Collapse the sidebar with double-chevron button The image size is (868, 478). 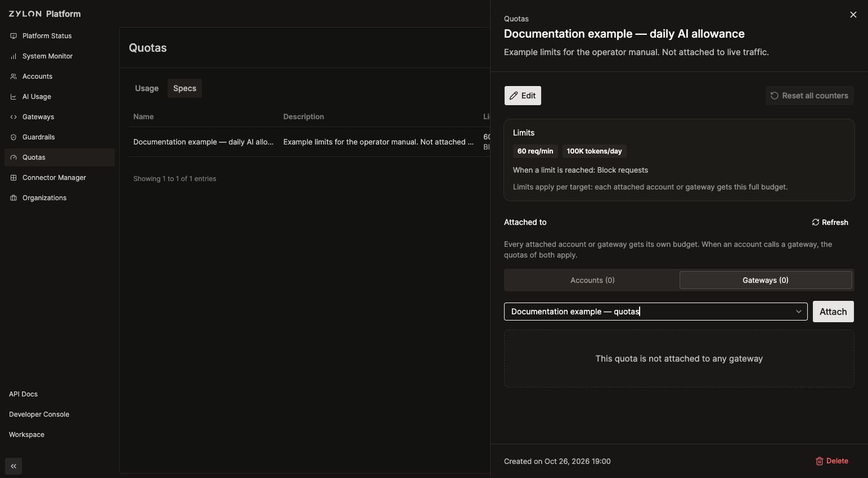point(14,466)
